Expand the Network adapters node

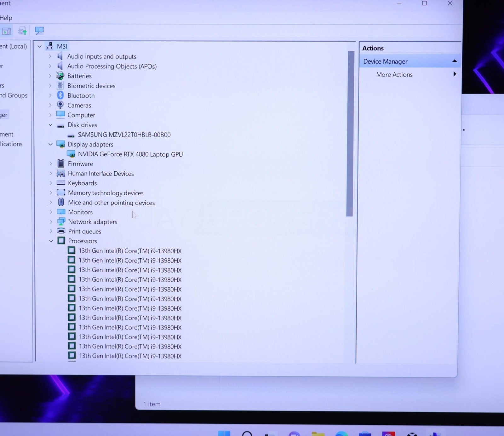pyautogui.click(x=51, y=222)
